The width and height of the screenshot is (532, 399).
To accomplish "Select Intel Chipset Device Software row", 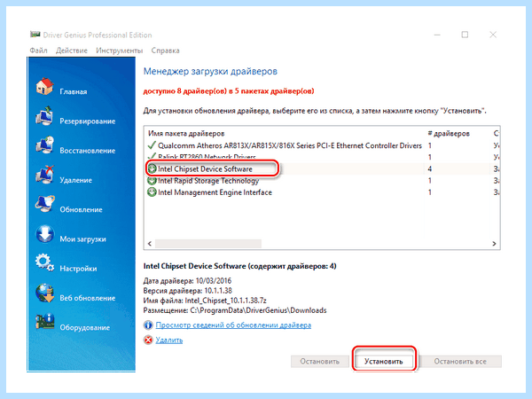I will [323, 168].
